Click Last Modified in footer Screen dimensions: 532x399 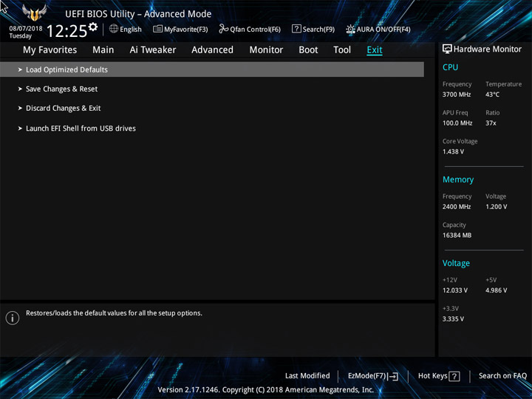point(307,375)
